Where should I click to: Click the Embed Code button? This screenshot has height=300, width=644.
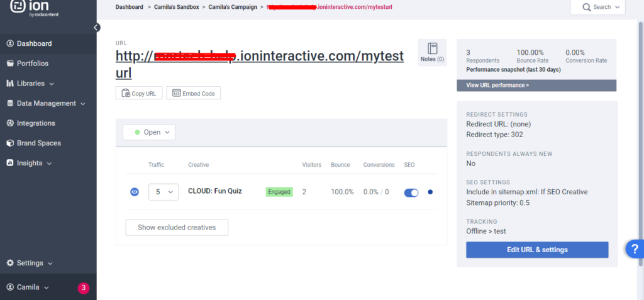point(193,93)
